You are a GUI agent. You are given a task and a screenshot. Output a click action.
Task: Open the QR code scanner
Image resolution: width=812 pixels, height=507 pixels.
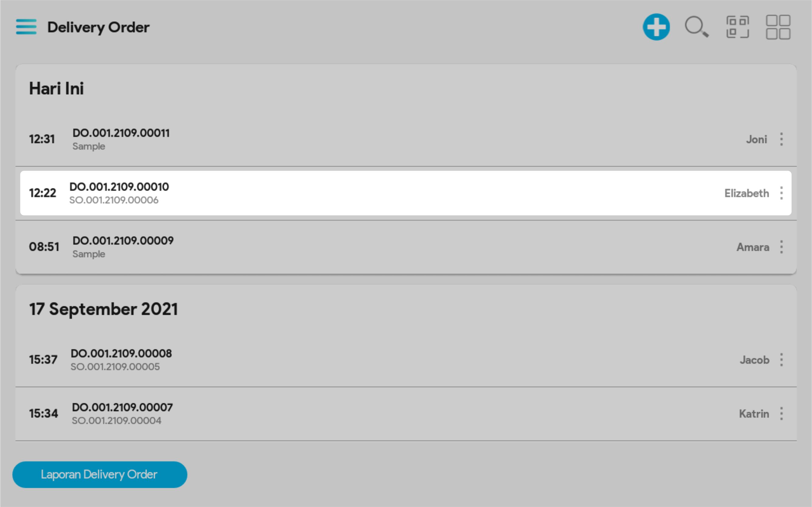tap(737, 27)
